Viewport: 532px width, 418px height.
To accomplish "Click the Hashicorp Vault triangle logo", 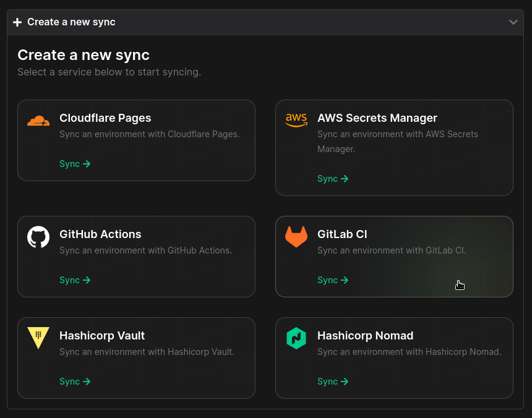I will click(x=38, y=338).
